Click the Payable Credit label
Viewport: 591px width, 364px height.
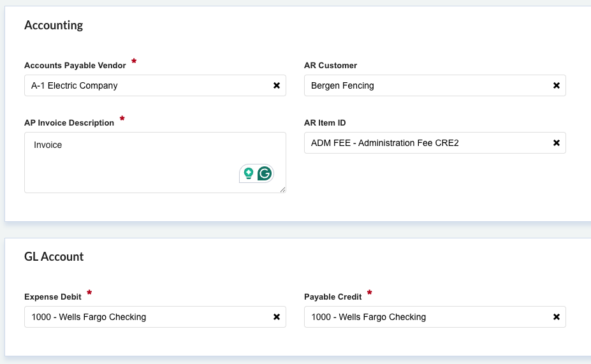[333, 297]
